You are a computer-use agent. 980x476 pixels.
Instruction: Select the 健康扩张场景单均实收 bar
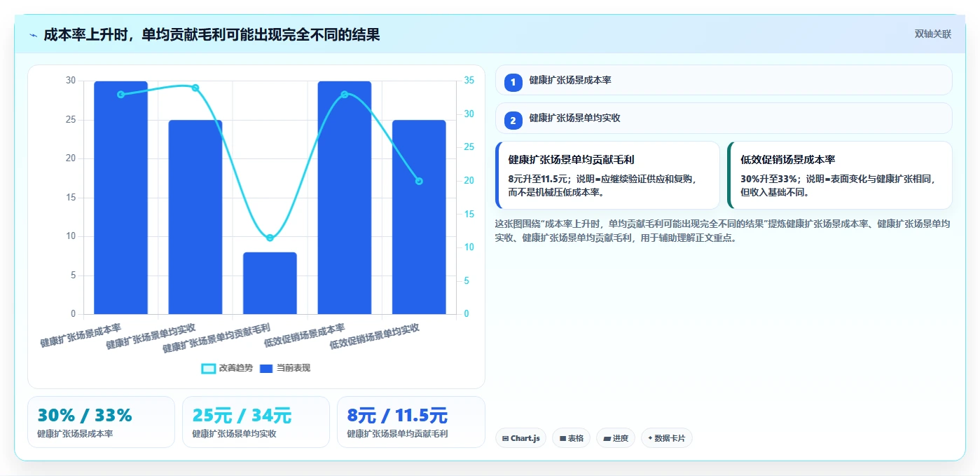point(195,217)
